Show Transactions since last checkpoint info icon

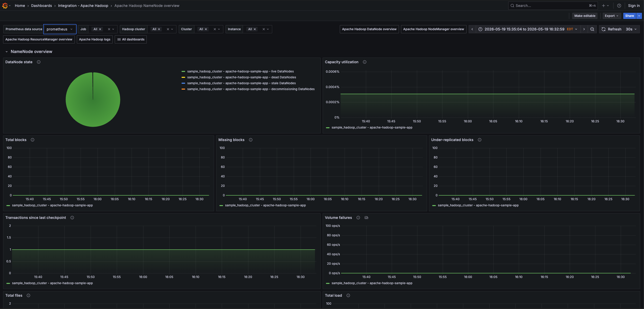click(72, 218)
